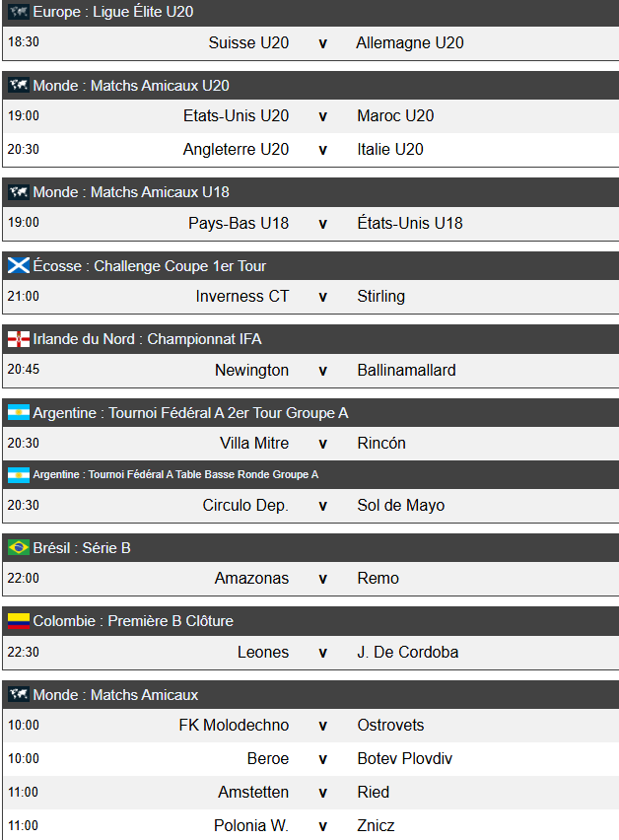Click the Scotland flag icon
619x840 pixels.
[x=18, y=266]
